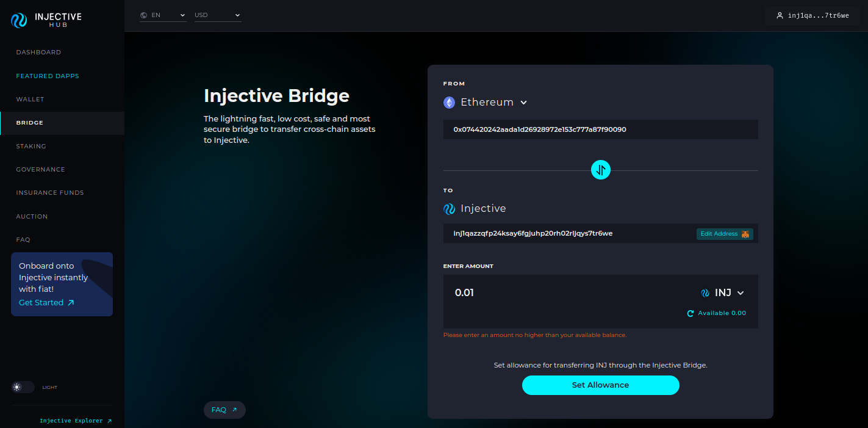
Task: Click the amount input field showing 0.01
Action: pyautogui.click(x=549, y=293)
